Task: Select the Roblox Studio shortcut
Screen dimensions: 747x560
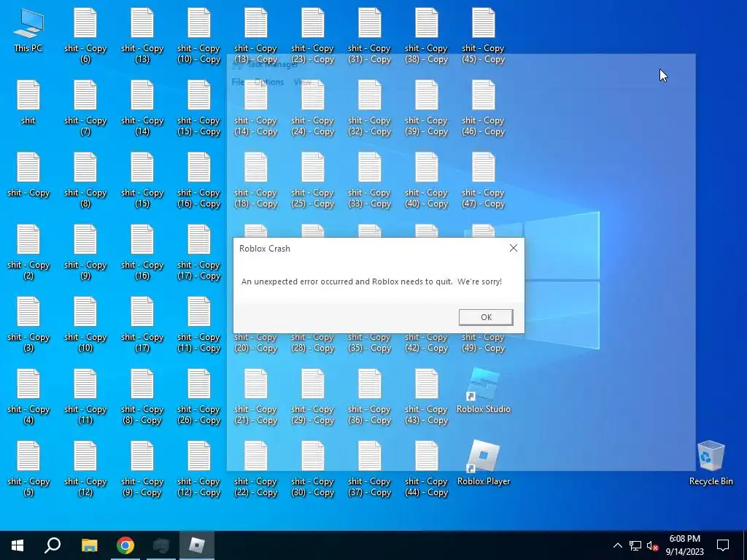Action: coord(484,391)
